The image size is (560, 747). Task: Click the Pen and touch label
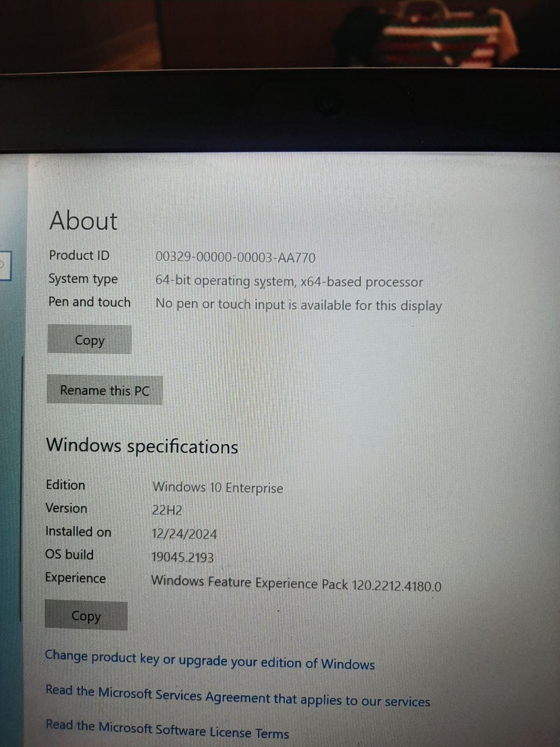click(90, 302)
